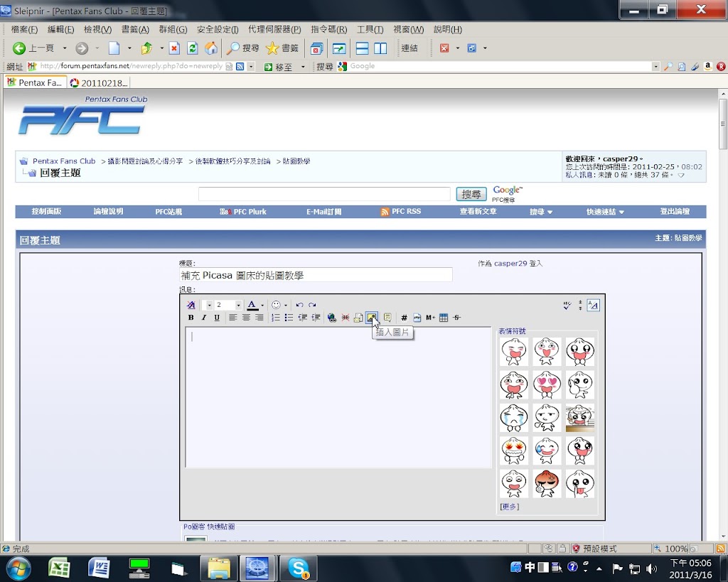Go to the home page icon

(211, 48)
